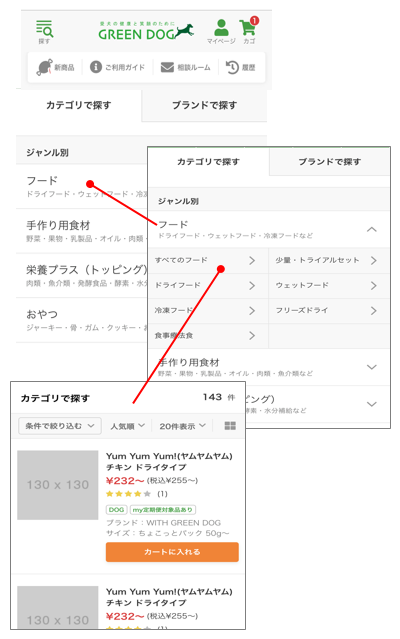Open ドライフード category

pyautogui.click(x=208, y=286)
